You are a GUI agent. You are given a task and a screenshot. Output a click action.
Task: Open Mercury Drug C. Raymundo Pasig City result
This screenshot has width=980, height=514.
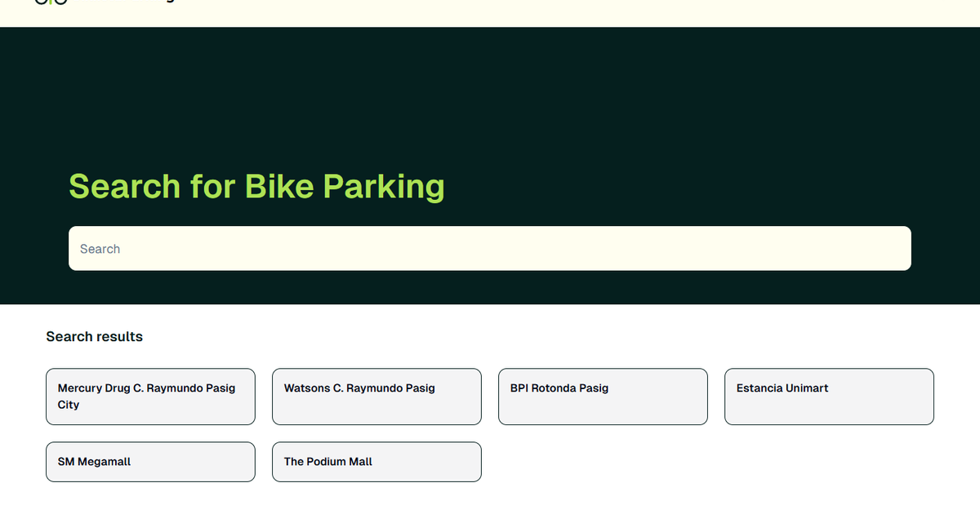[x=150, y=397]
